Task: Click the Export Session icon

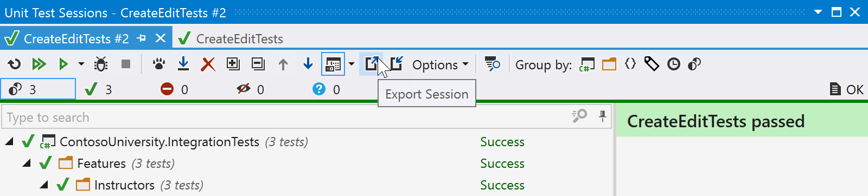Action: (371, 64)
